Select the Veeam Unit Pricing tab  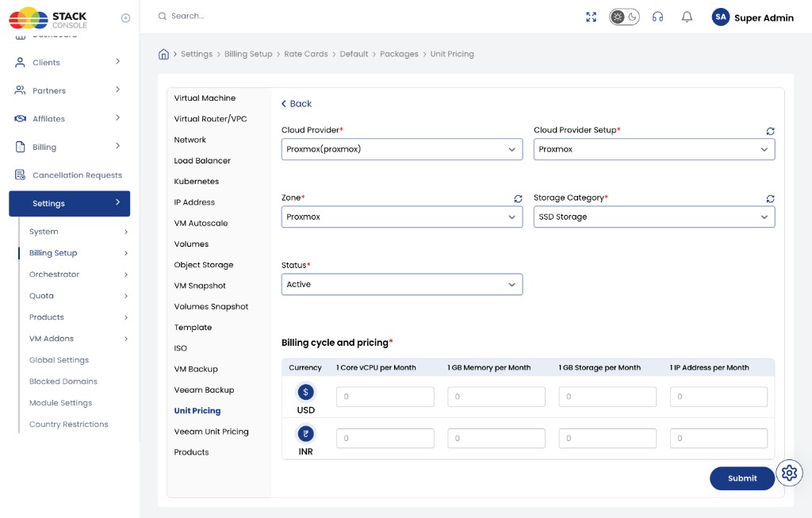pos(211,432)
